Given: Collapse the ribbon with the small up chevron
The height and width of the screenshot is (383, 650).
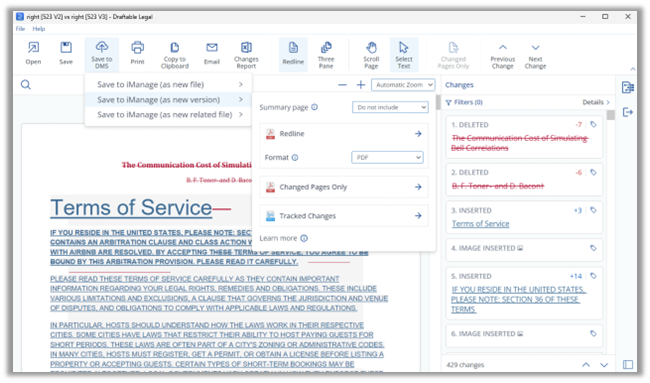Looking at the screenshot, I should tap(633, 69).
